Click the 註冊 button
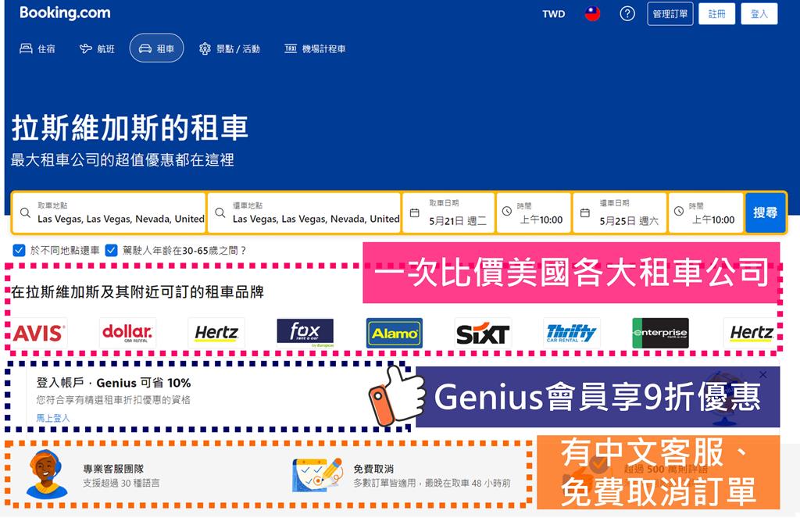Image resolution: width=800 pixels, height=532 pixels. click(x=717, y=14)
